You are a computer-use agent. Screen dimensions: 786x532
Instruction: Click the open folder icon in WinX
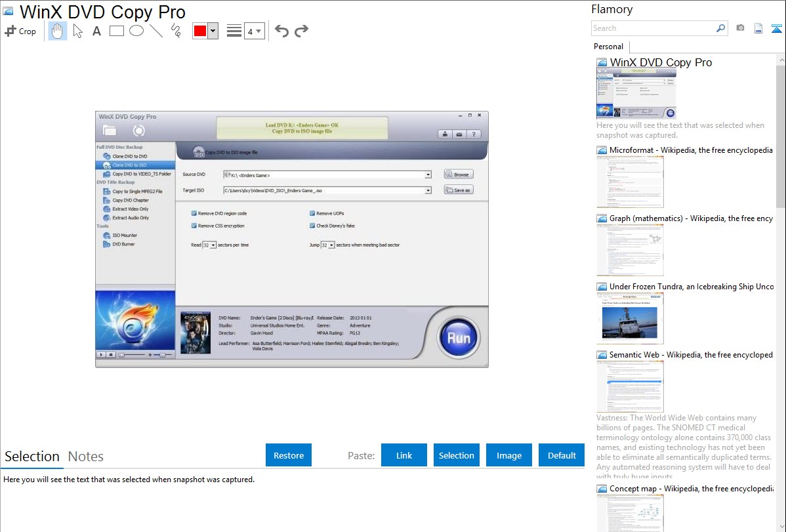click(110, 131)
